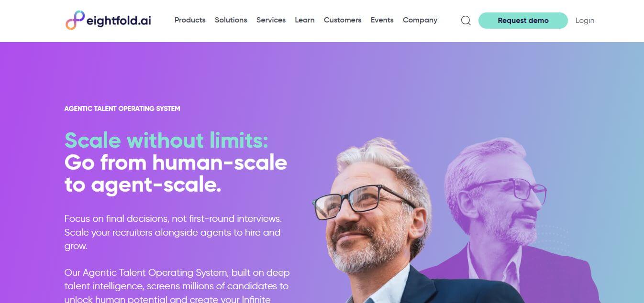The width and height of the screenshot is (644, 303).
Task: Expand the Customers navigation item
Action: click(x=343, y=20)
